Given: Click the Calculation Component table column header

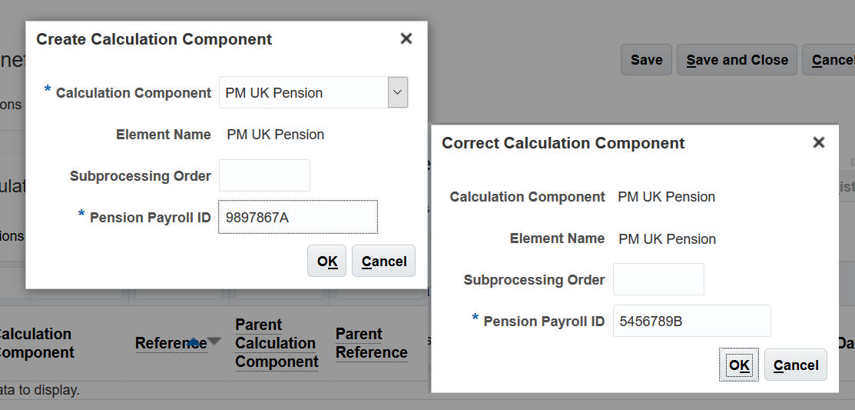Looking at the screenshot, I should click(35, 343).
